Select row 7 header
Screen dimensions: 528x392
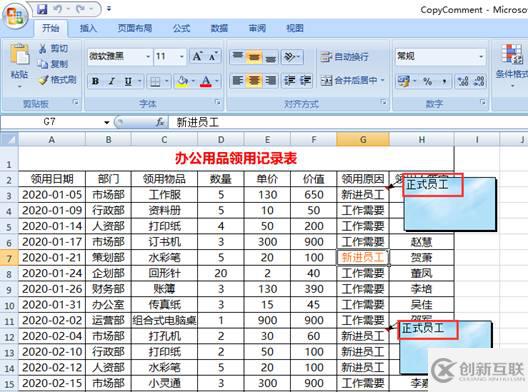(x=9, y=258)
